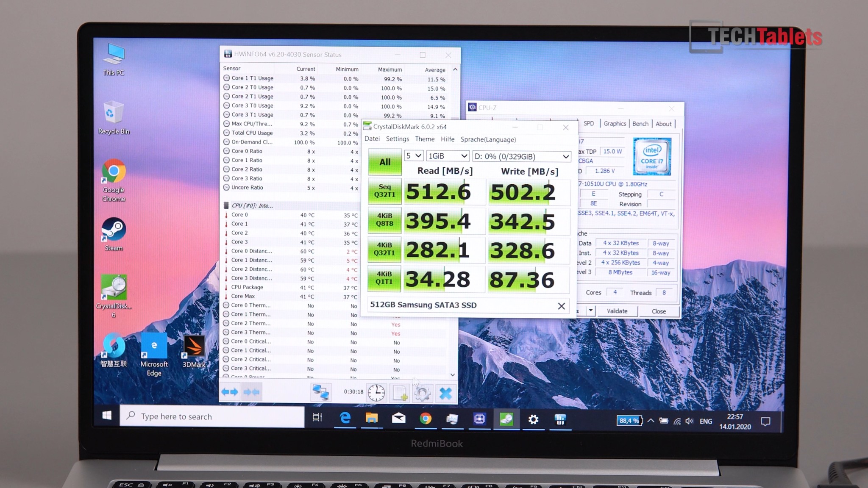Run the 4KiB Q1T1 benchmark
The image size is (868, 488).
[384, 278]
